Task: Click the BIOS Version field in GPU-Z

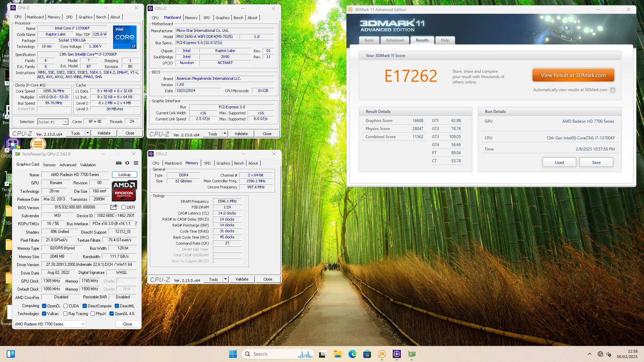Action: 75,207
